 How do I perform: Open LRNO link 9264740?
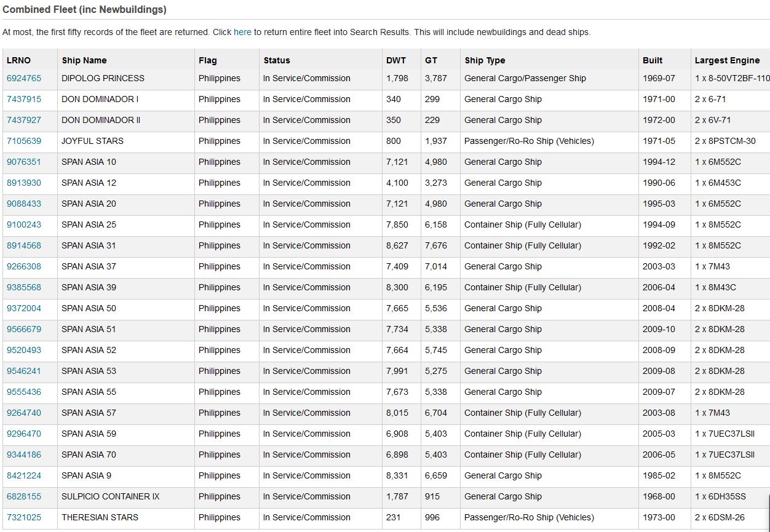pos(24,413)
